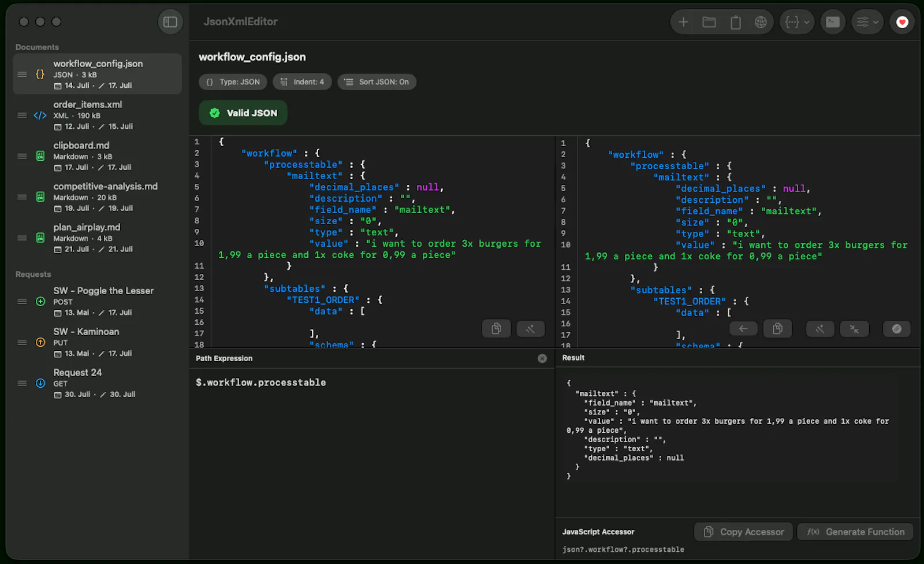Minify right editor with compress arrows icon
This screenshot has width=924, height=564.
click(854, 329)
